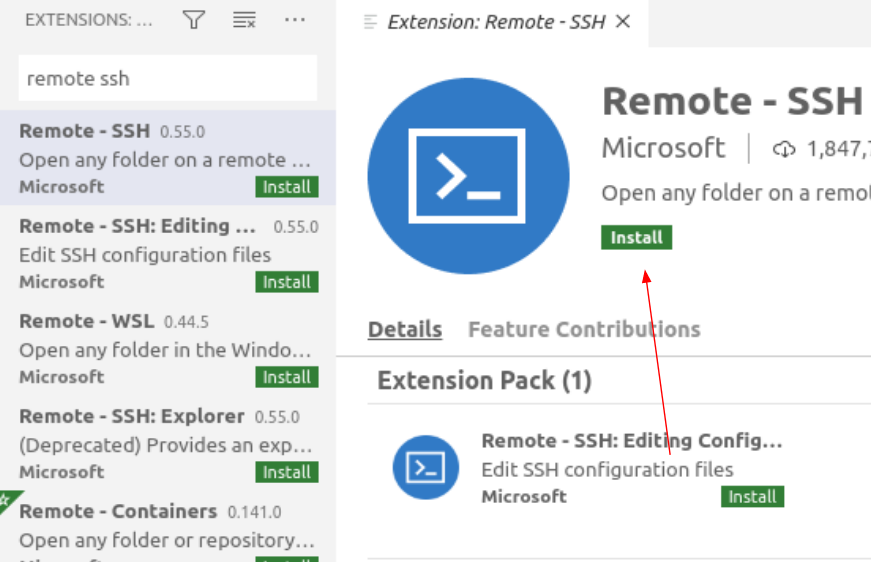Click 'Edit SSH configuration files' in extension pack

607,470
